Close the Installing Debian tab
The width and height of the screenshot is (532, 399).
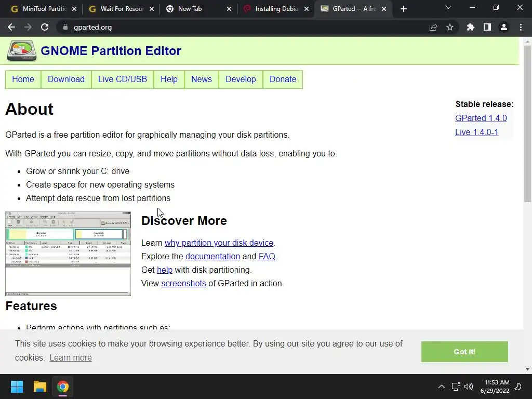click(307, 9)
